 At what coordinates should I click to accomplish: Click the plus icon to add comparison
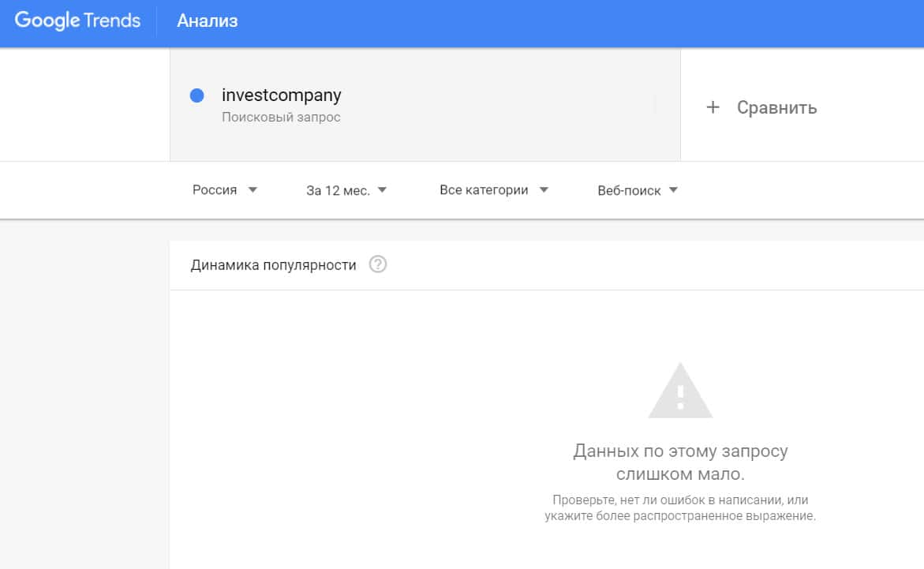713,107
